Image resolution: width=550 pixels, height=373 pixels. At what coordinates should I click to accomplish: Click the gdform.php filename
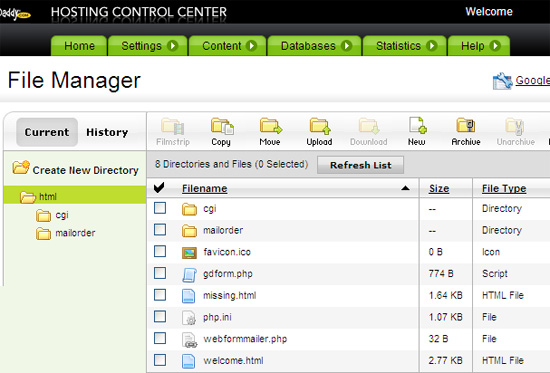(x=228, y=274)
